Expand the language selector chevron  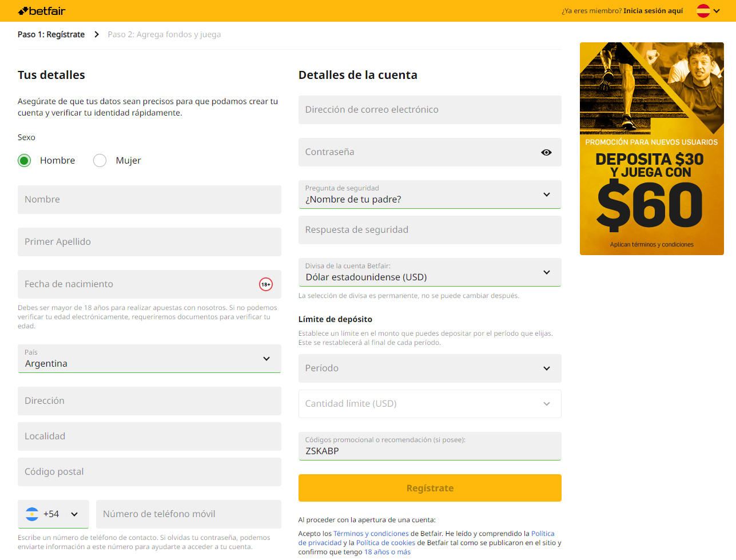pos(717,11)
